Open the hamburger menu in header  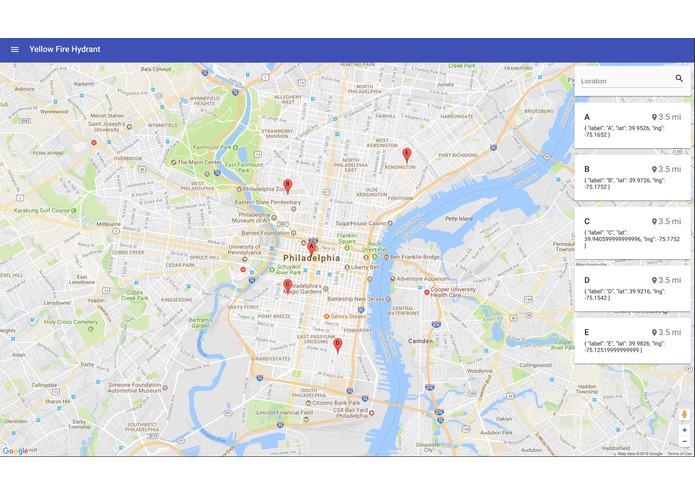tap(15, 50)
